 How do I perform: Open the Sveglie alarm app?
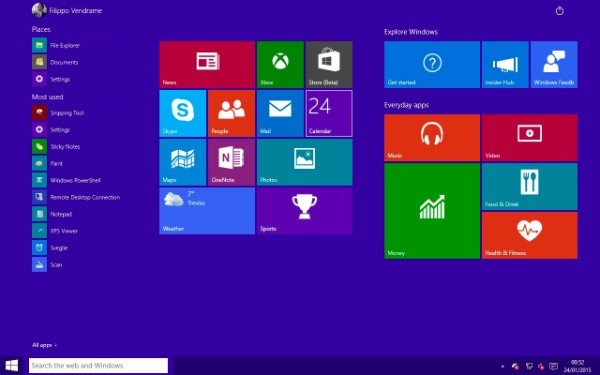pyautogui.click(x=50, y=248)
